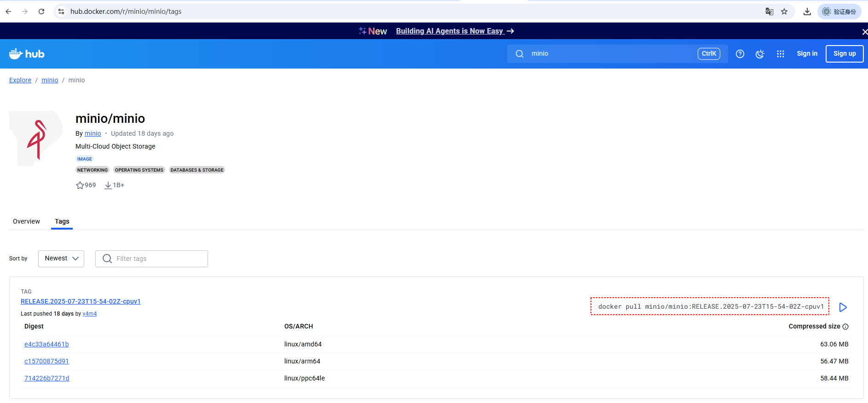Open the Sort by Newest dropdown
868x403 pixels.
pos(61,259)
